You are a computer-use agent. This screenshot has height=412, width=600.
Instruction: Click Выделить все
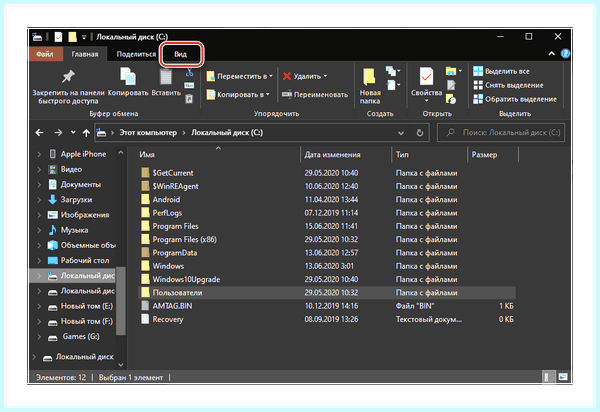coord(501,71)
